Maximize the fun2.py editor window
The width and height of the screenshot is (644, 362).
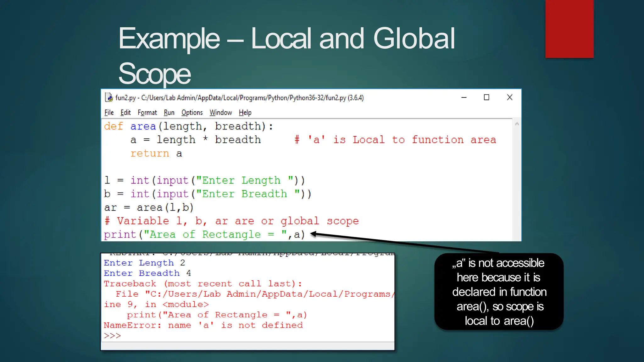point(486,97)
